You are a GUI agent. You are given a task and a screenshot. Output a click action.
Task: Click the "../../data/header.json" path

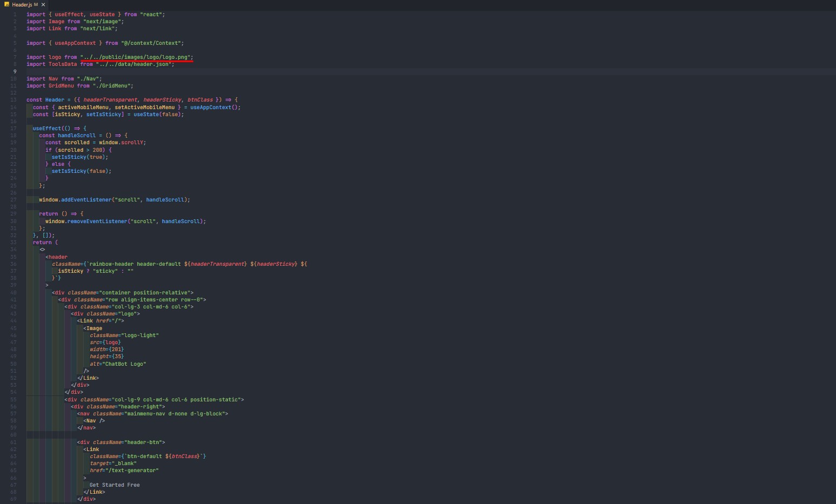(133, 64)
